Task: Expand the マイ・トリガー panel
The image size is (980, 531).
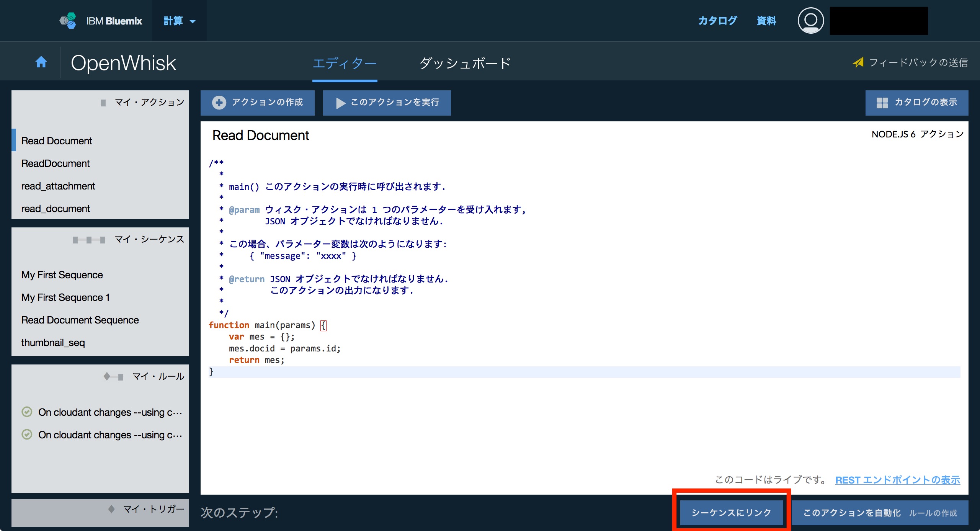Action: (x=100, y=513)
